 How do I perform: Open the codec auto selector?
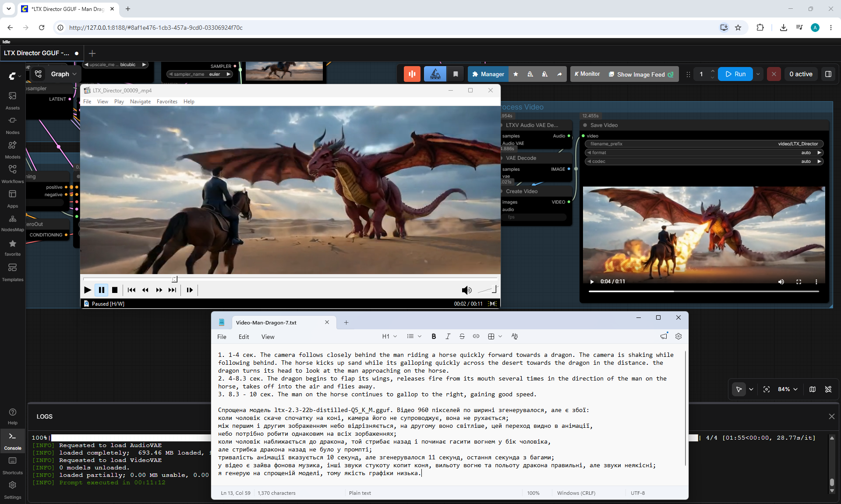tap(704, 162)
